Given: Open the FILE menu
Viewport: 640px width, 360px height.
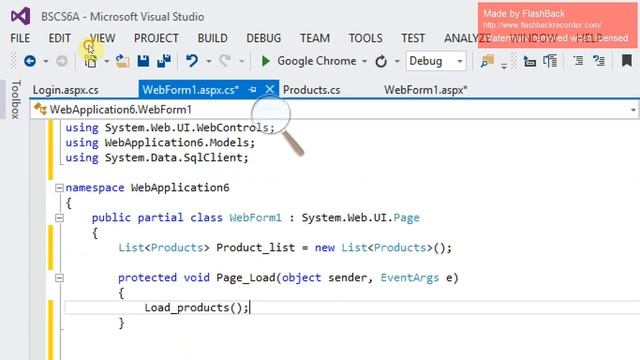Looking at the screenshot, I should coord(20,38).
